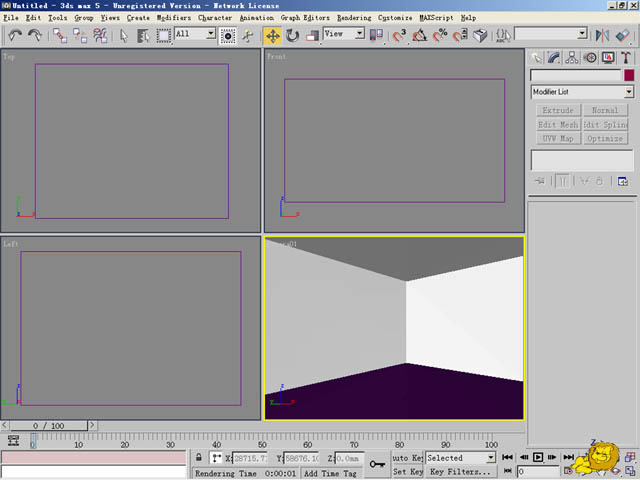Open the Motion command panel tab
Viewport: 640px width, 480px height.
tap(590, 58)
